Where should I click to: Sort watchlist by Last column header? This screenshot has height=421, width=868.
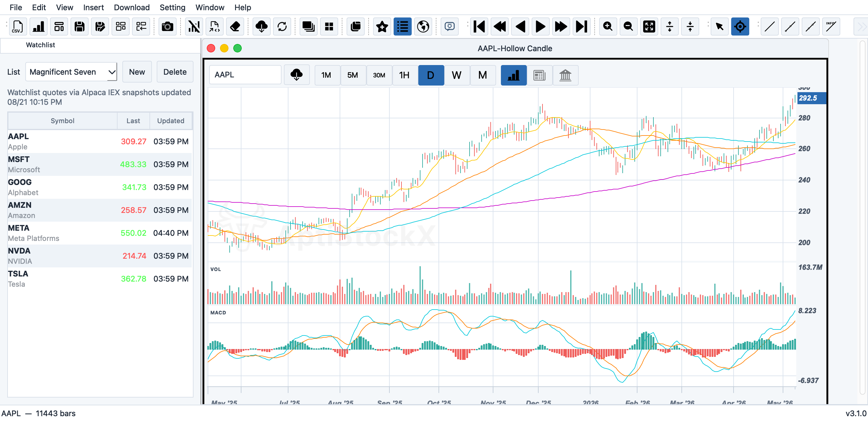coord(133,121)
